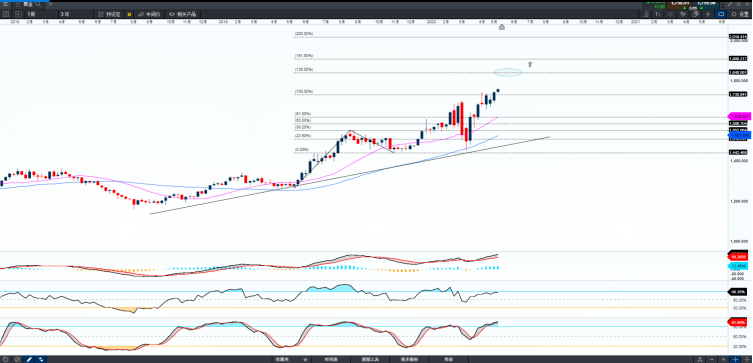
Task: Open the hamburger main menu
Action: click(5, 4)
